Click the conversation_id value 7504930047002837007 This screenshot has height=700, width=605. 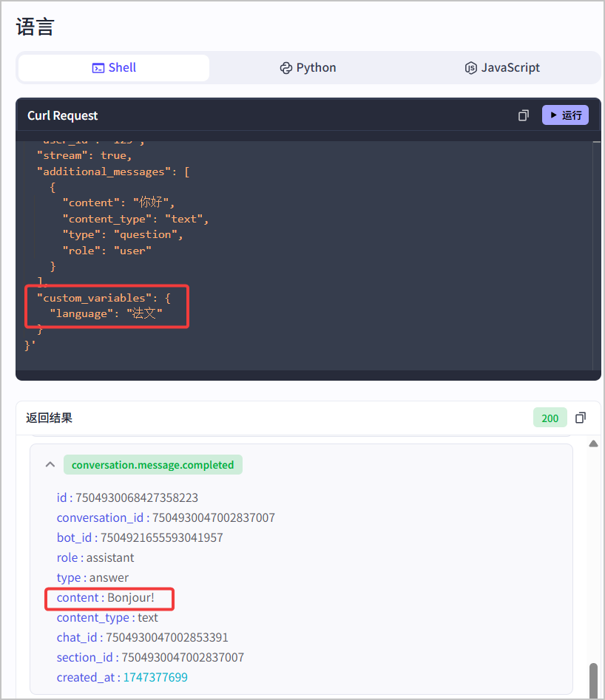214,518
